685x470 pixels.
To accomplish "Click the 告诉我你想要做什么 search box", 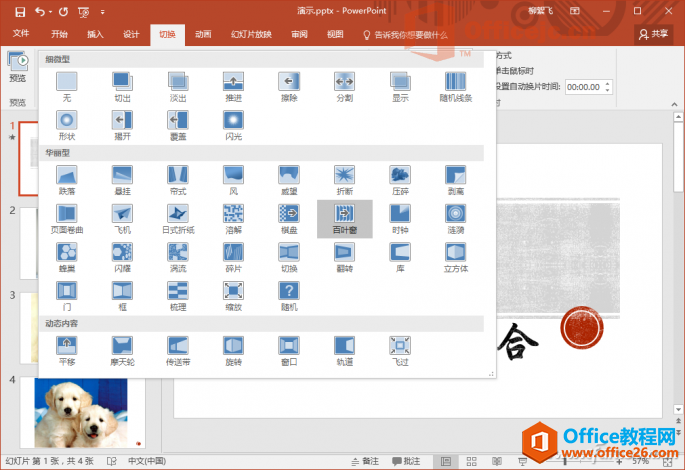I will [405, 35].
